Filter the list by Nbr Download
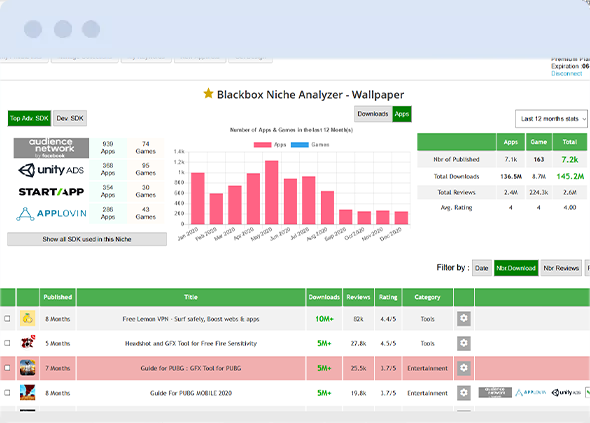 pos(516,268)
